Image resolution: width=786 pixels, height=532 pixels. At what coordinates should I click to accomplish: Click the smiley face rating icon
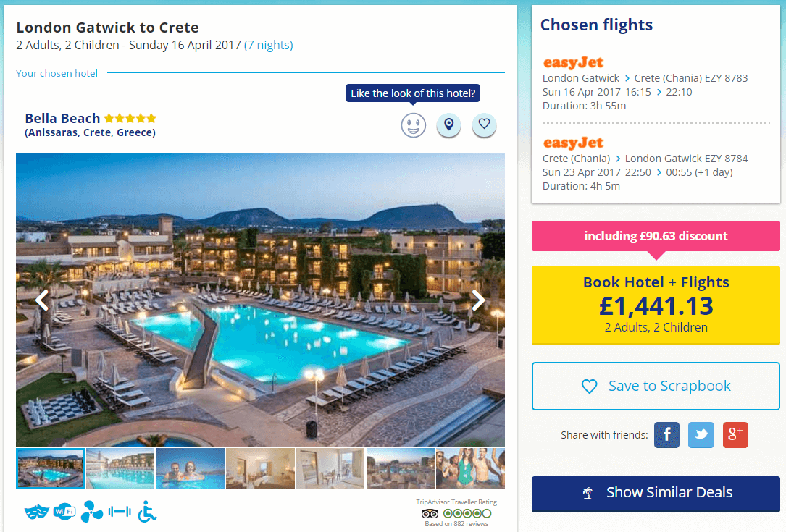coord(413,124)
